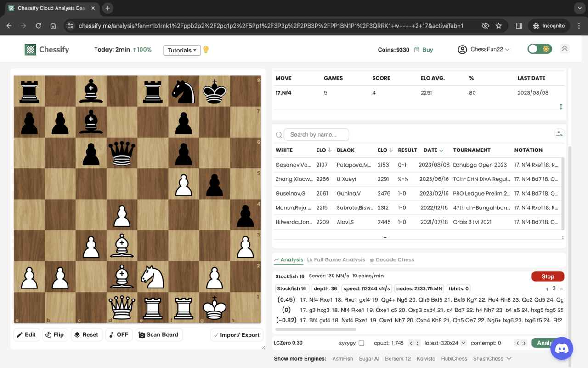588x368 pixels.
Task: Toggle the light/dark theme switch
Action: pyautogui.click(x=539, y=49)
